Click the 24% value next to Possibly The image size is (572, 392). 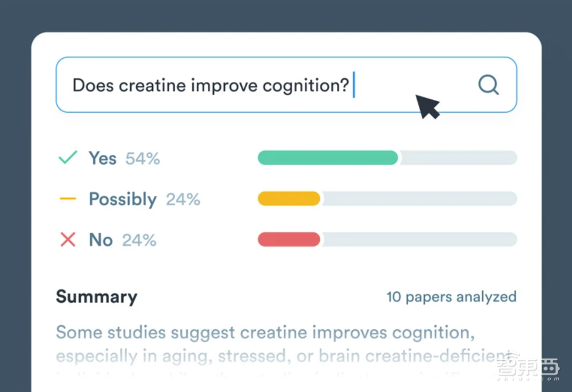pyautogui.click(x=183, y=199)
